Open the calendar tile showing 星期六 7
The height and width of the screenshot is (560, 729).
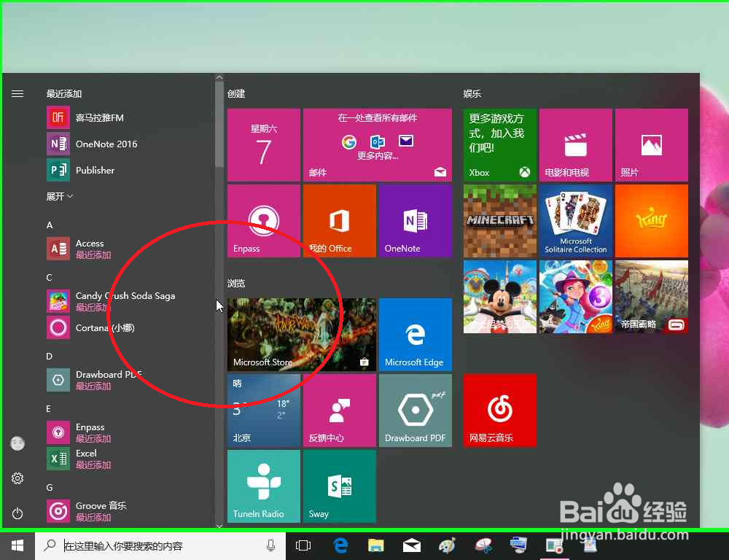pos(264,145)
